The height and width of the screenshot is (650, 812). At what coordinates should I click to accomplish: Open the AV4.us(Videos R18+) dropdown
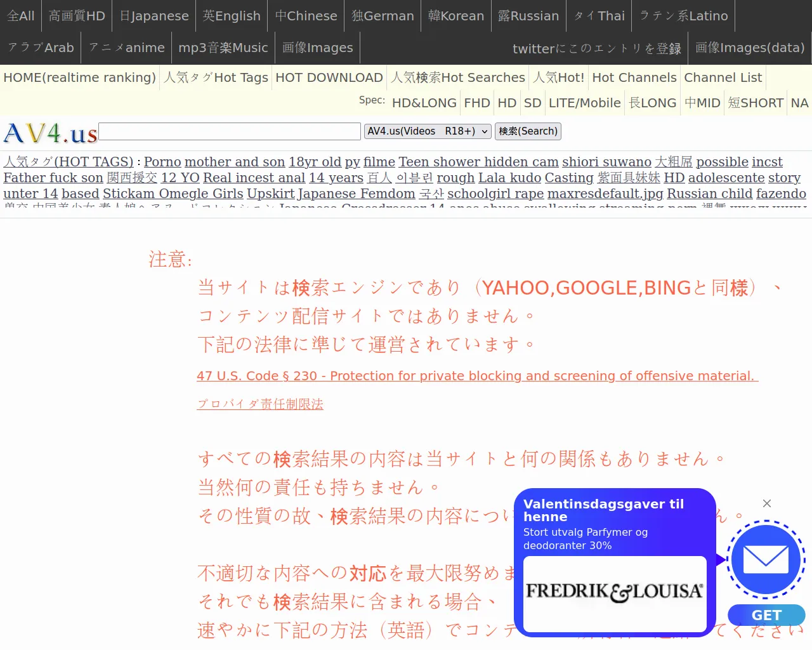(428, 131)
